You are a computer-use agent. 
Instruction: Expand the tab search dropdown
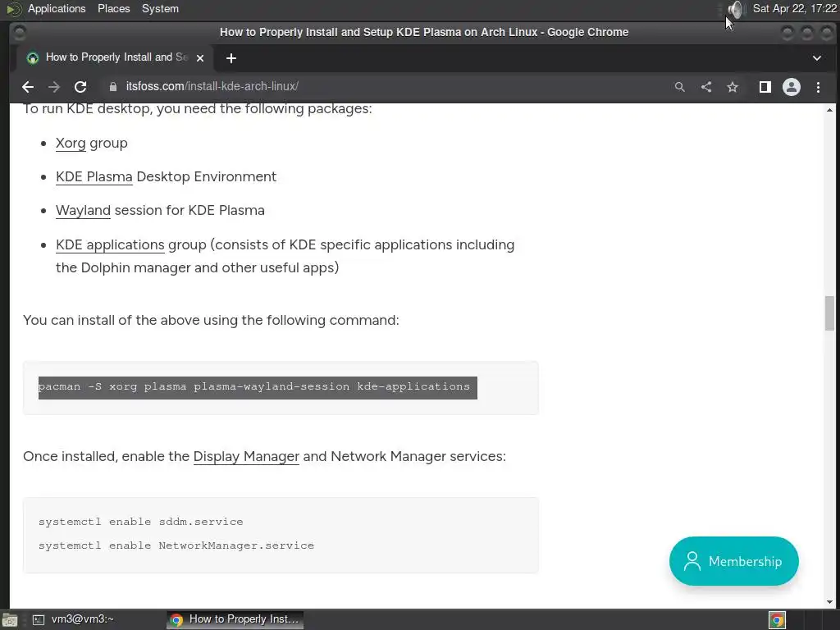tap(817, 58)
